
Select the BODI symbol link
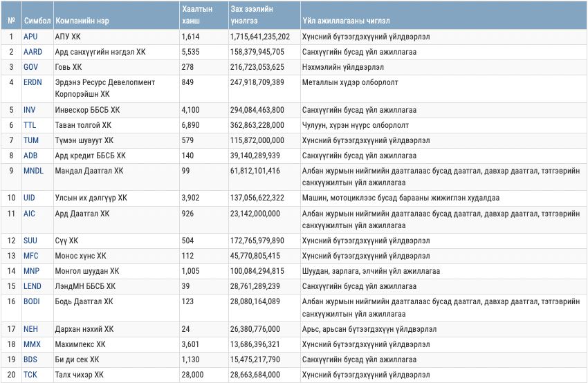coord(32,301)
